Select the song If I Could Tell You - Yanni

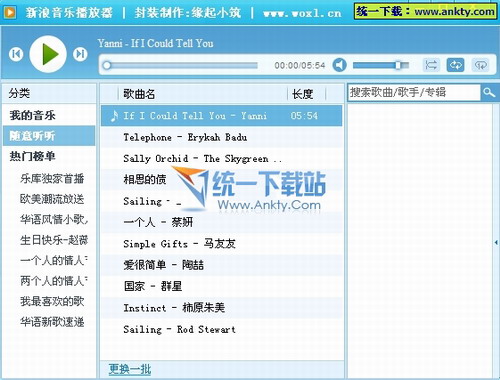(221, 116)
